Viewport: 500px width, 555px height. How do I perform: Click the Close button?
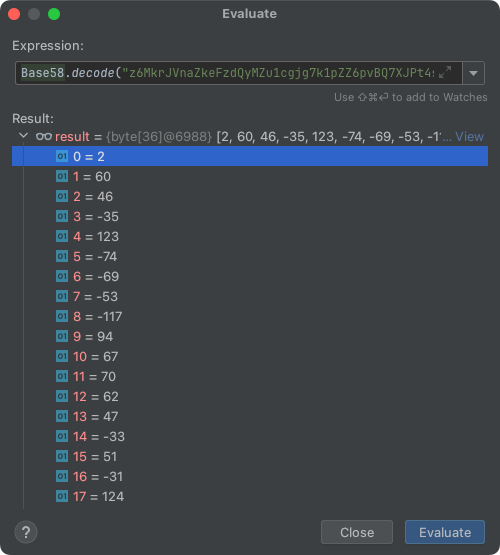click(357, 532)
